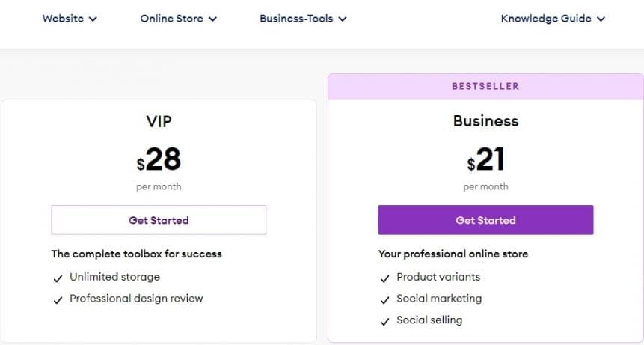Expand the Business-Tools chevron arrow
The height and width of the screenshot is (345, 644).
click(x=343, y=19)
